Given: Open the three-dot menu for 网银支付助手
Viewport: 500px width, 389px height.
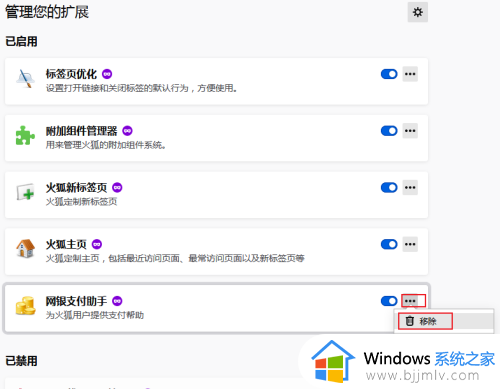Looking at the screenshot, I should (x=410, y=301).
